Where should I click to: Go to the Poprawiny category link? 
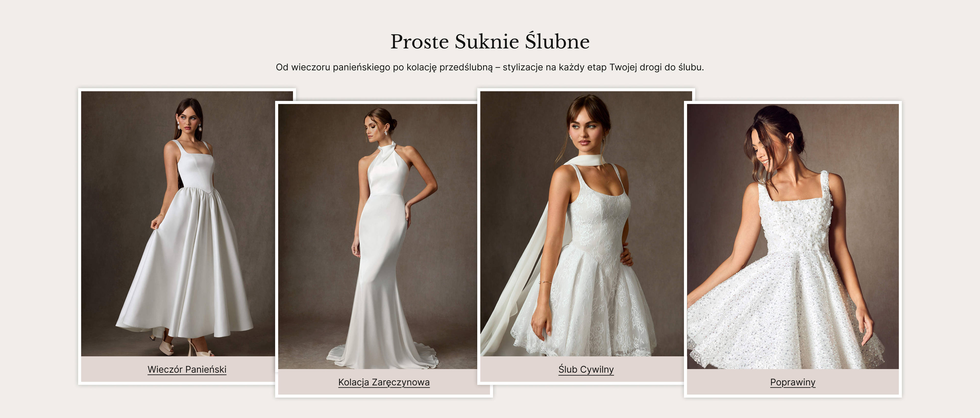pos(793,382)
